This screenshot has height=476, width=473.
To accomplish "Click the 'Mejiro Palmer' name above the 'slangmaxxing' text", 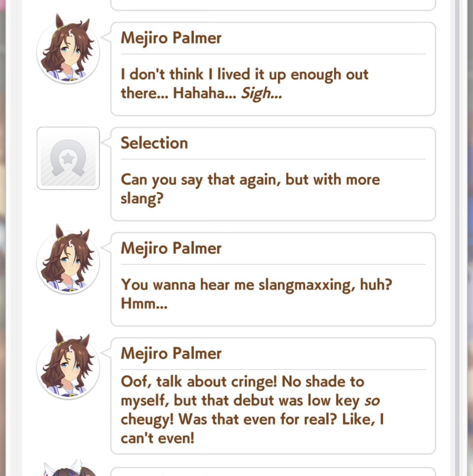I will pos(171,248).
